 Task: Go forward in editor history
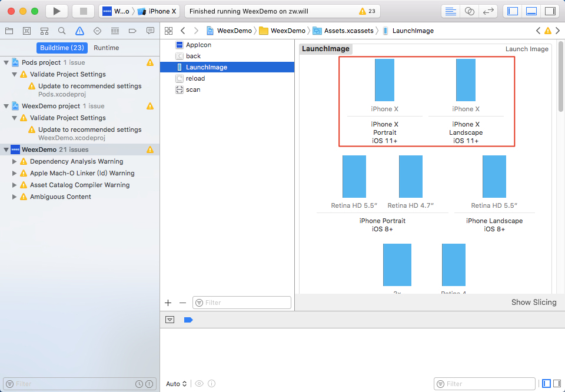point(196,31)
